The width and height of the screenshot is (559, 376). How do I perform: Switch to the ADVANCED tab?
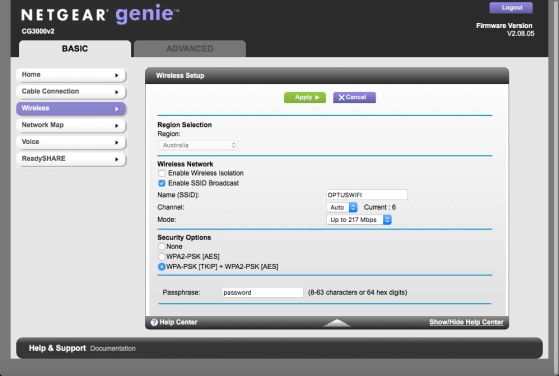[x=190, y=48]
